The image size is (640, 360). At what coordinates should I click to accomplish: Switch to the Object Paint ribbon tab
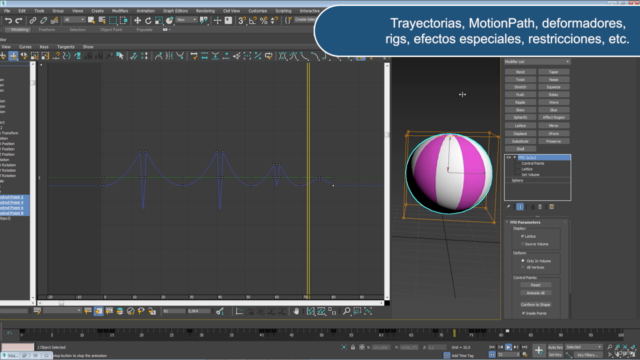(111, 30)
